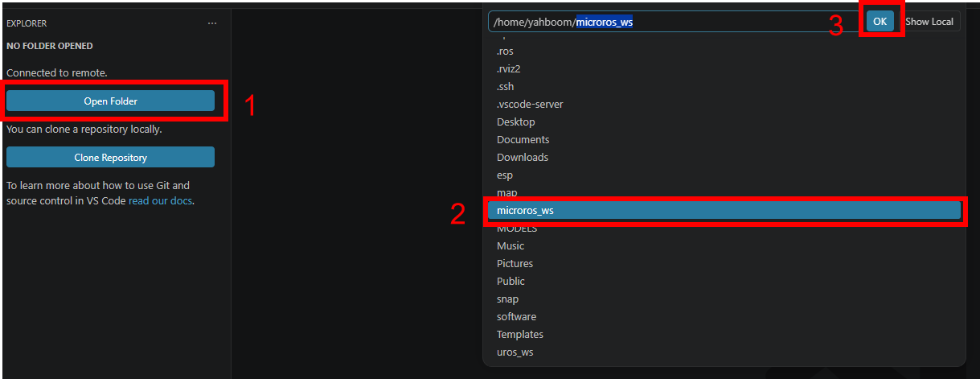Open Explorer panel more actions ellipsis

212,23
